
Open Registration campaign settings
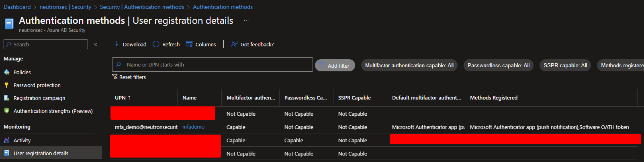[x=39, y=98]
